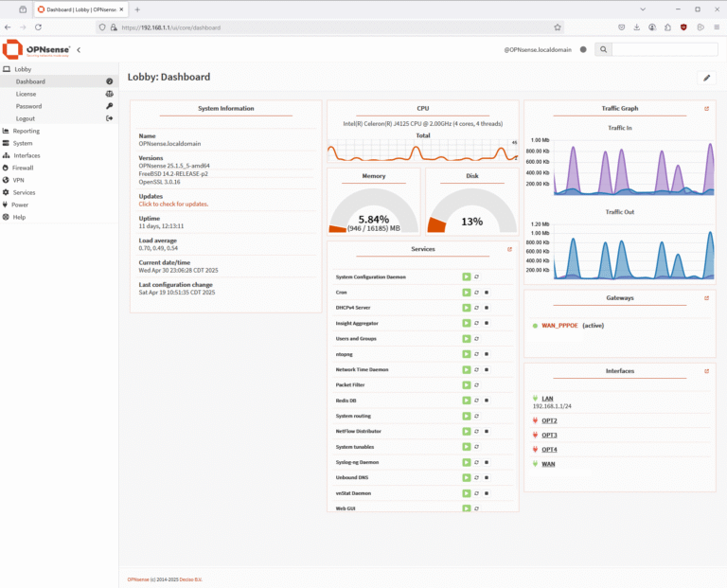Viewport: 727px width, 588px height.
Task: Click to check for updates link
Action: pos(173,204)
